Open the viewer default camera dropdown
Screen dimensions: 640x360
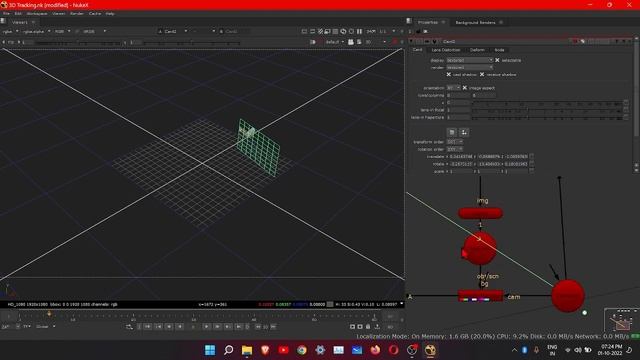coord(334,42)
